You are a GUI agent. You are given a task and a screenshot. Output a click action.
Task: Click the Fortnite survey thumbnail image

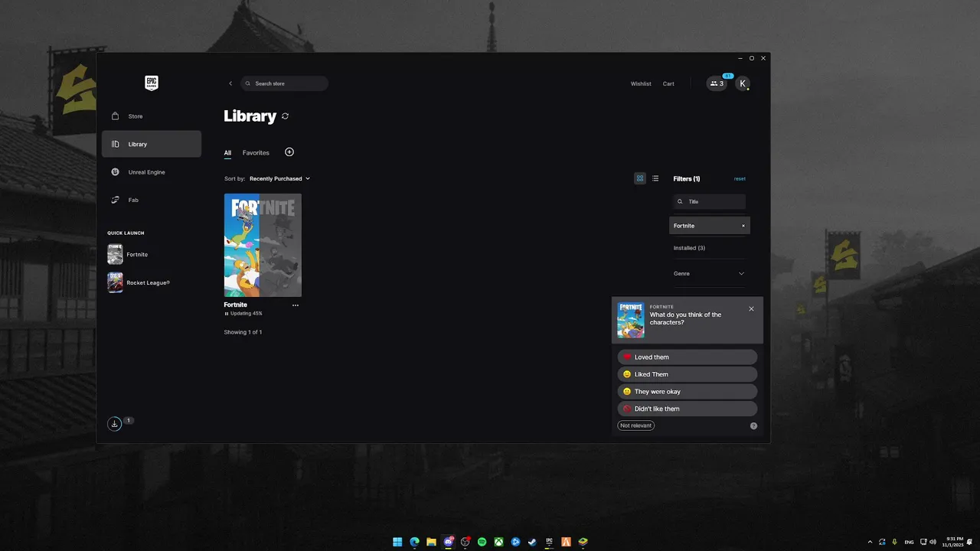pos(631,320)
